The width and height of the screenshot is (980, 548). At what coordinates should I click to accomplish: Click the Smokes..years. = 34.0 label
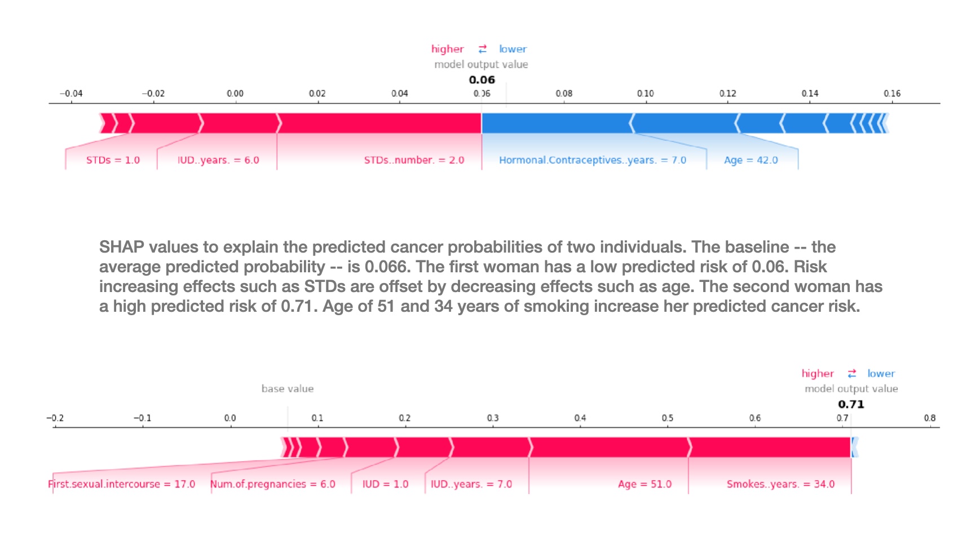[780, 484]
